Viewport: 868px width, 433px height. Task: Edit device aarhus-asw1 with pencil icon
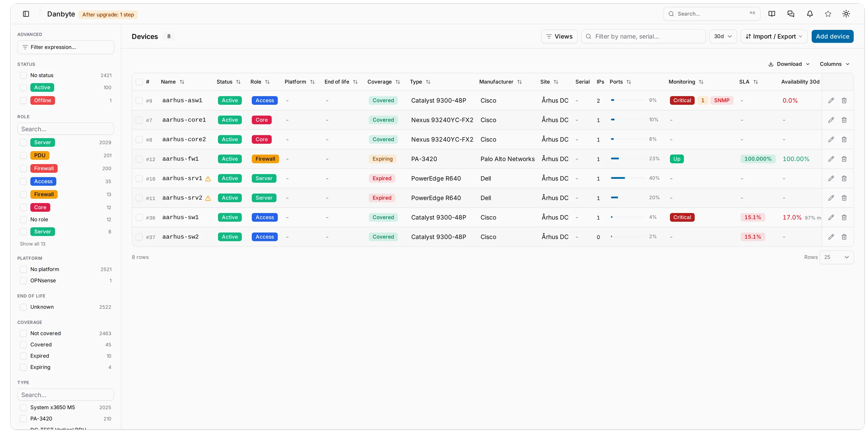point(831,100)
